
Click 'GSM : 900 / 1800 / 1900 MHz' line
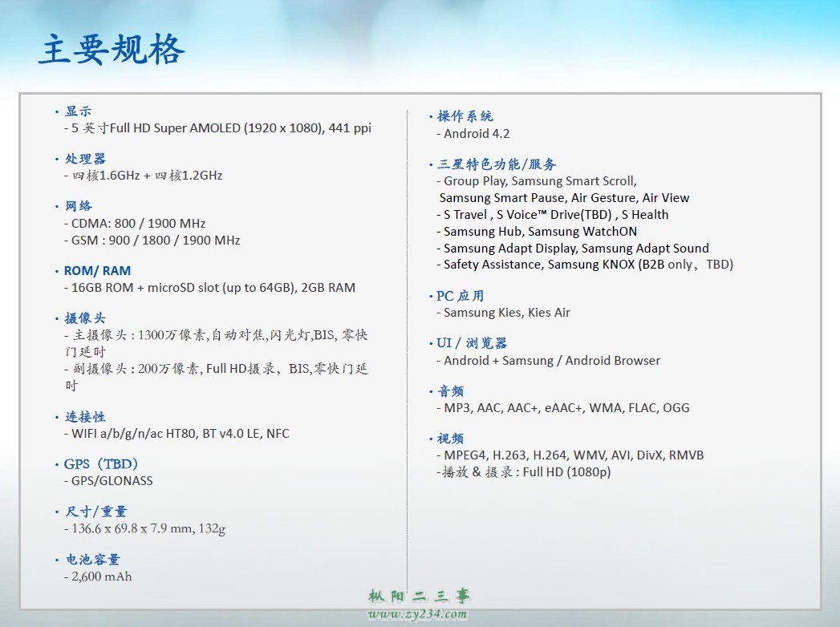152,241
